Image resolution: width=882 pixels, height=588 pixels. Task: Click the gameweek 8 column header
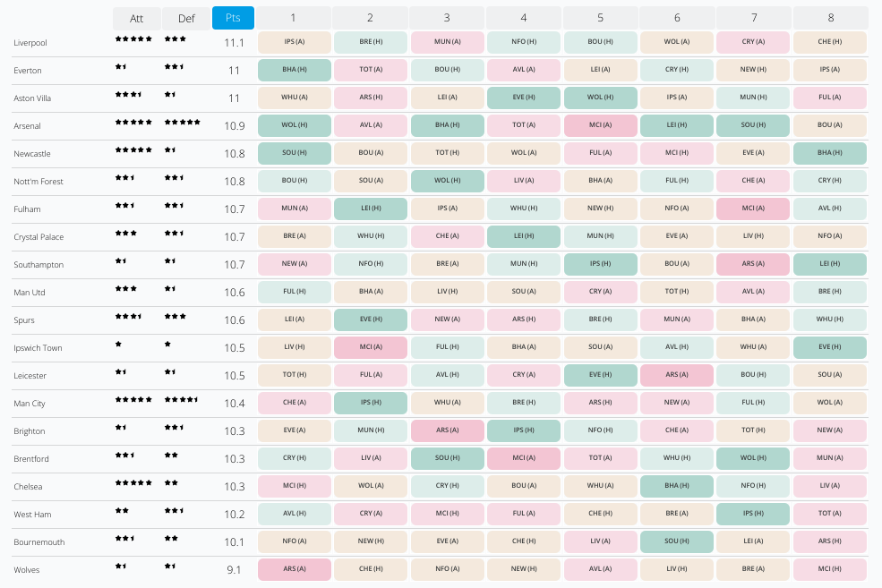(x=829, y=18)
